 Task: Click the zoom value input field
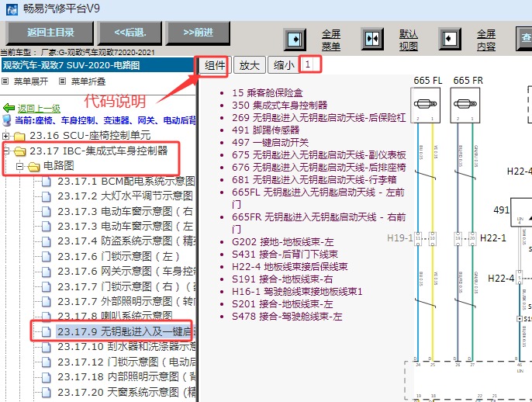pyautogui.click(x=311, y=64)
